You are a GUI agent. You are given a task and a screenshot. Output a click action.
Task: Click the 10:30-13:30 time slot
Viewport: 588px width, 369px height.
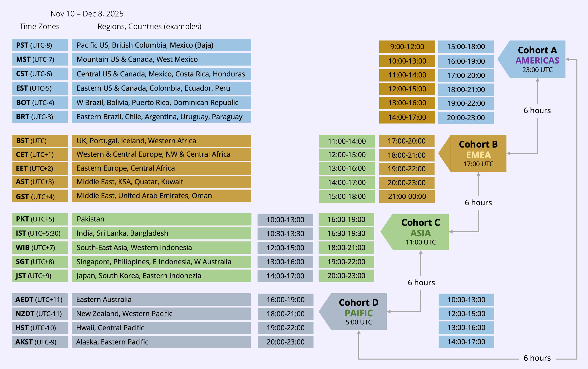coord(285,234)
